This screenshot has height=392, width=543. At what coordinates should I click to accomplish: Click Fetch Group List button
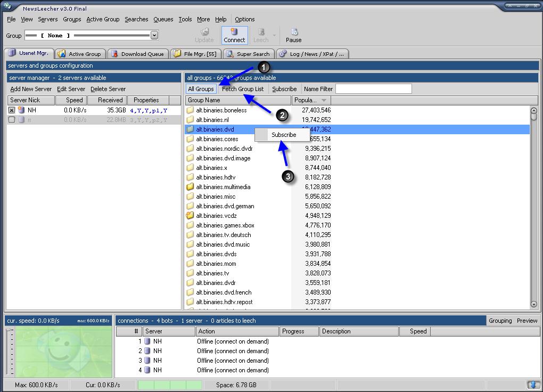point(242,89)
